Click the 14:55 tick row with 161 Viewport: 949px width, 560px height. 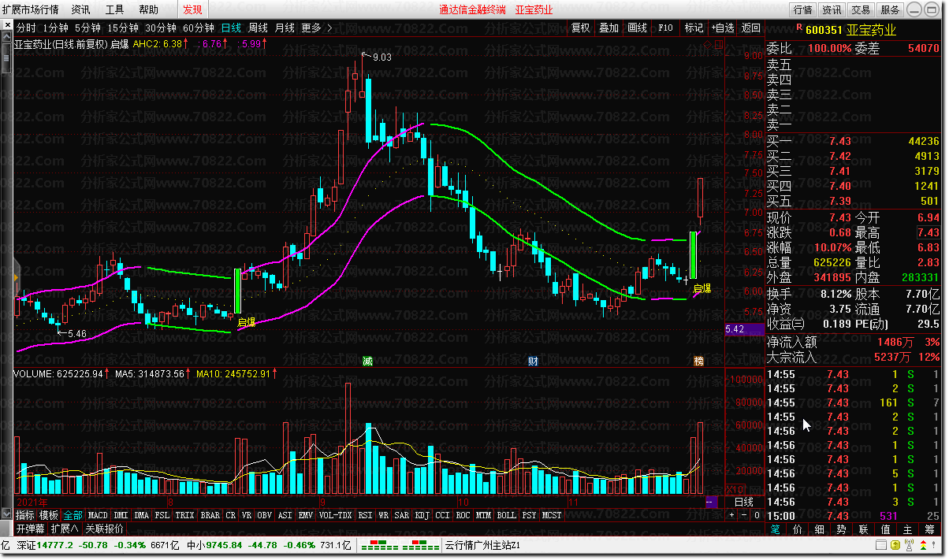854,402
